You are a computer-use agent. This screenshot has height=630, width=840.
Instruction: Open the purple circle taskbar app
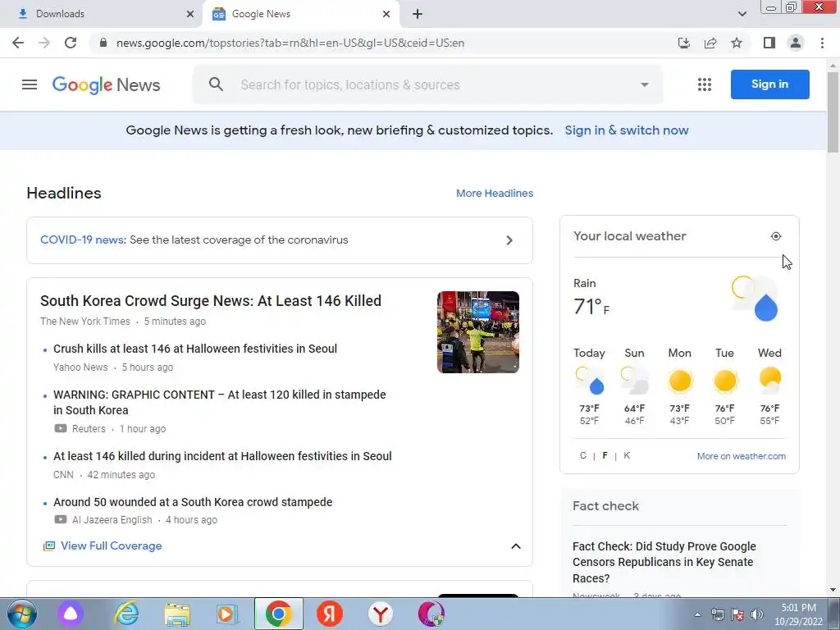71,614
